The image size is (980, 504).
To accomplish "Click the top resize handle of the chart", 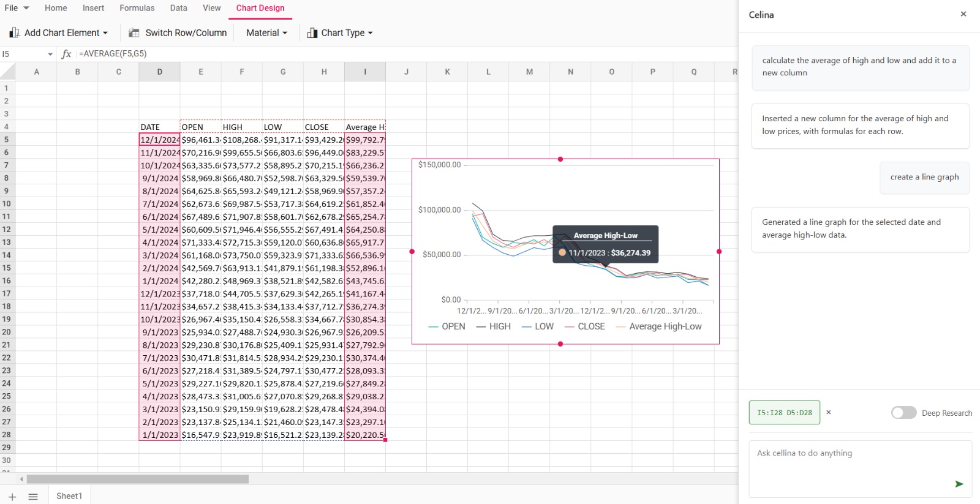I will tap(560, 159).
